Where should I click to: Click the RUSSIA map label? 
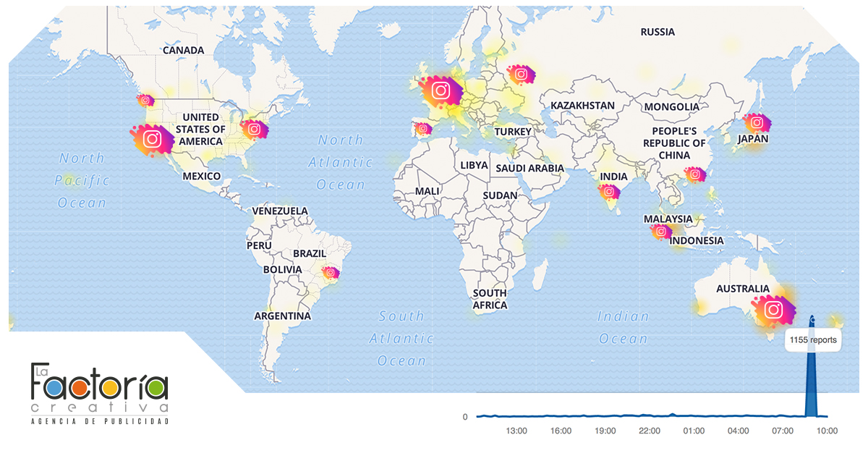point(658,32)
